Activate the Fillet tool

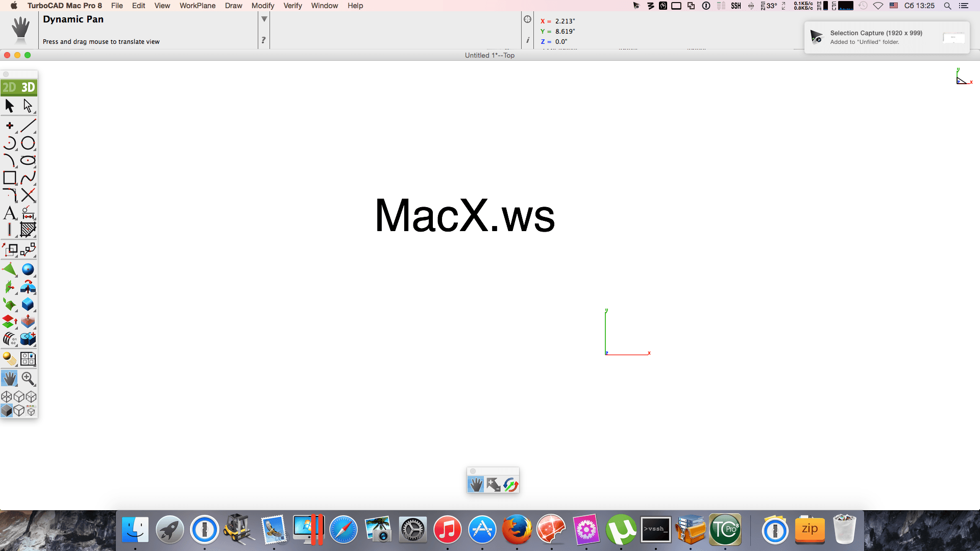pos(10,195)
